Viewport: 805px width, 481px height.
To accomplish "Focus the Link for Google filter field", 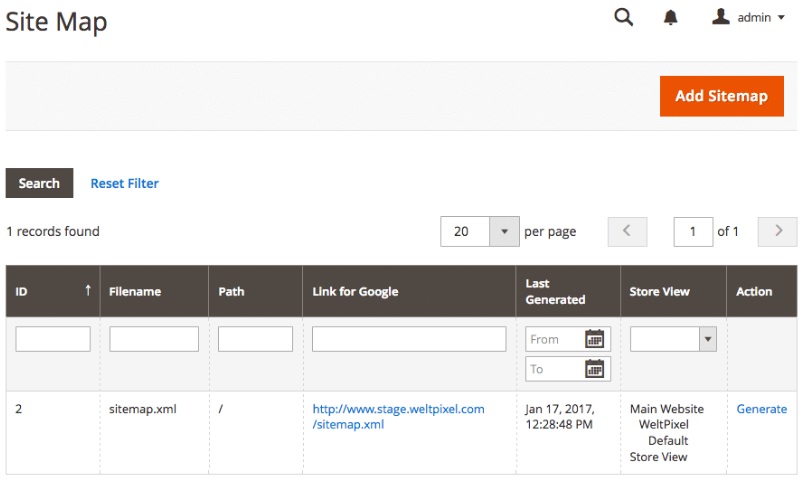I will 409,339.
